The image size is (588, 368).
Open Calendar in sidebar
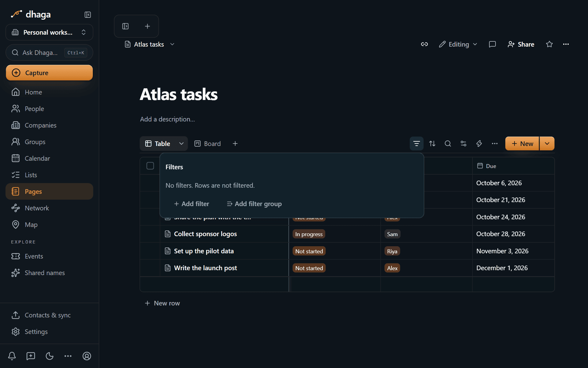[49, 158]
